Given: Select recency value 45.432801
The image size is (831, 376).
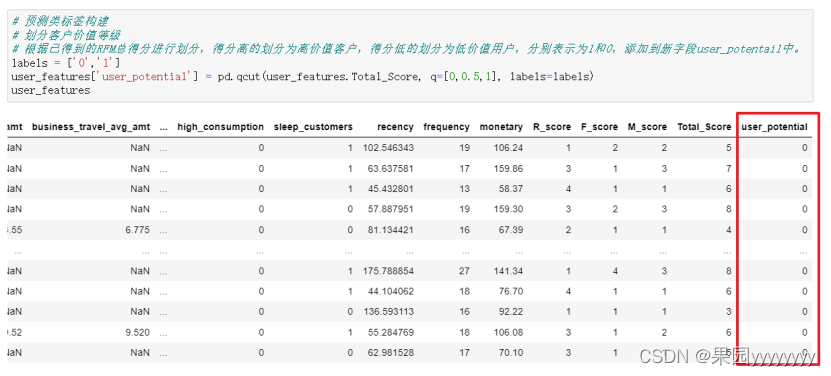Looking at the screenshot, I should 391,189.
